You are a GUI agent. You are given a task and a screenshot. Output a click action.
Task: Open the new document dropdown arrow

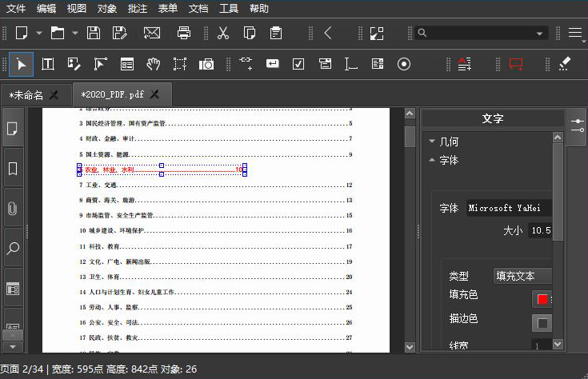tap(39, 33)
